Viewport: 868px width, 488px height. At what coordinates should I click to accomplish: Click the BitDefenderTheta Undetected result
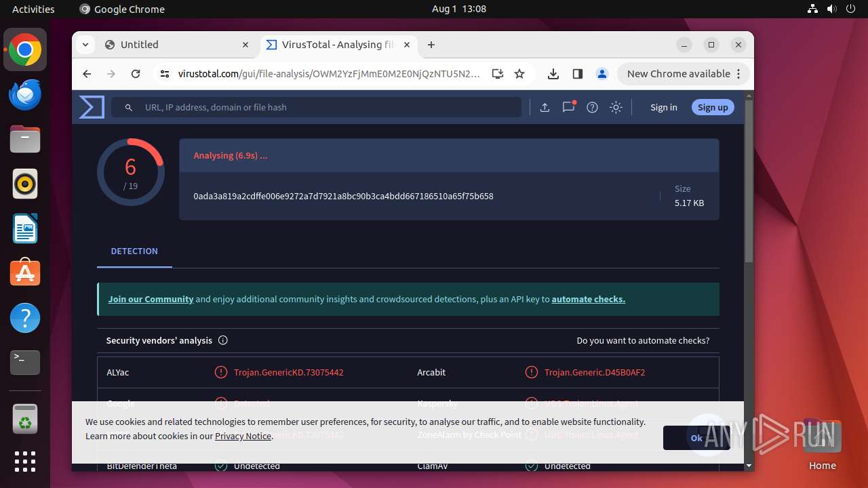point(257,466)
